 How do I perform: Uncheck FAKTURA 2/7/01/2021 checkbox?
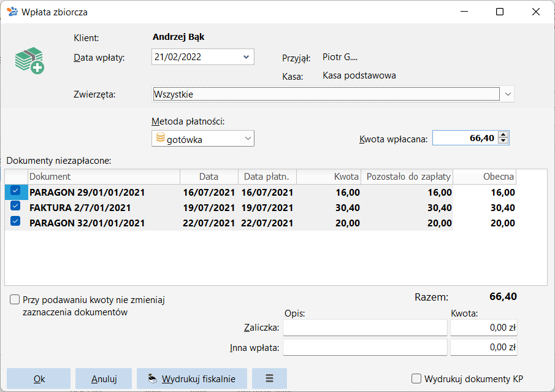[15, 206]
